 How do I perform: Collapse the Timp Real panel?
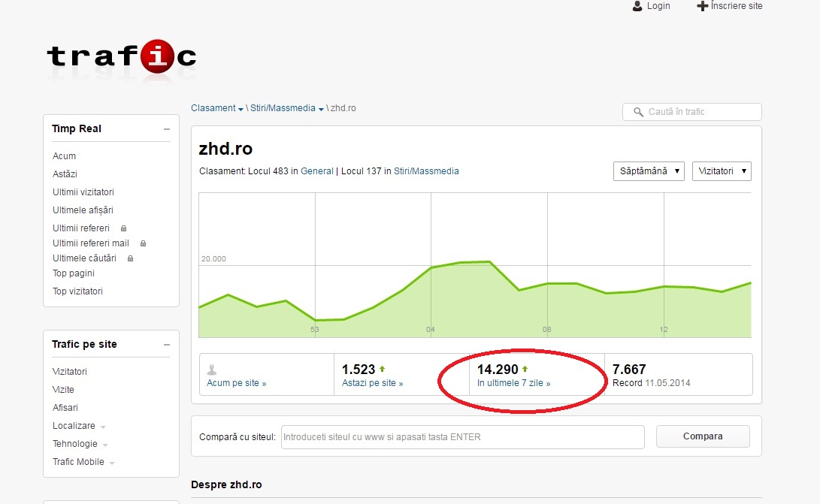(166, 129)
